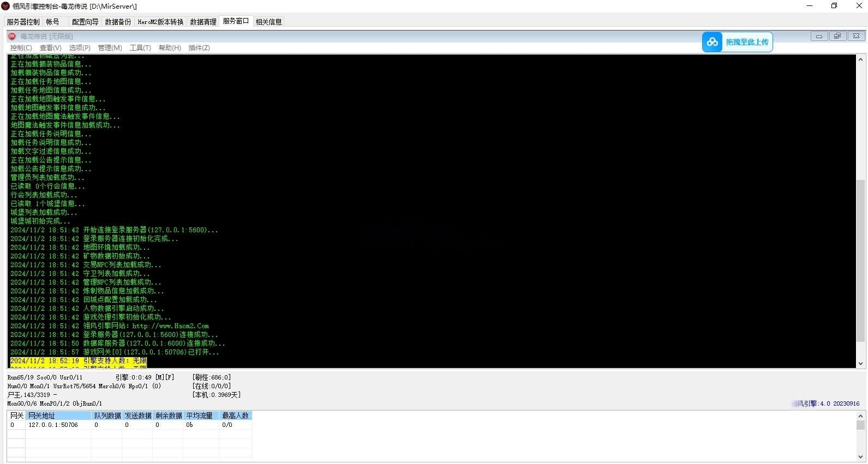Switch to the 数据清理 tab
868x464 pixels.
click(203, 22)
